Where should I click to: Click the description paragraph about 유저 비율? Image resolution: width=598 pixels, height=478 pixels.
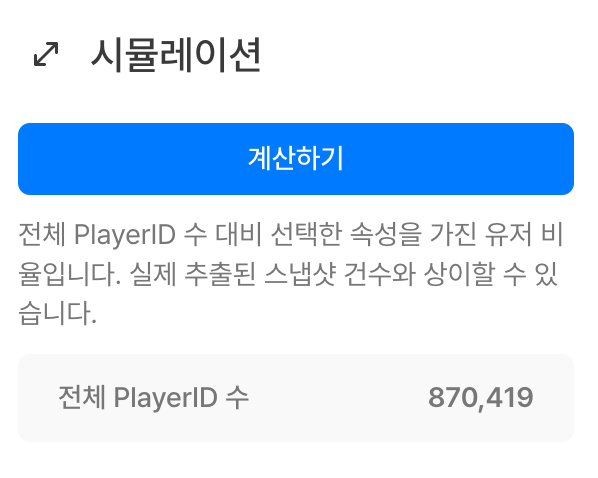(x=291, y=274)
